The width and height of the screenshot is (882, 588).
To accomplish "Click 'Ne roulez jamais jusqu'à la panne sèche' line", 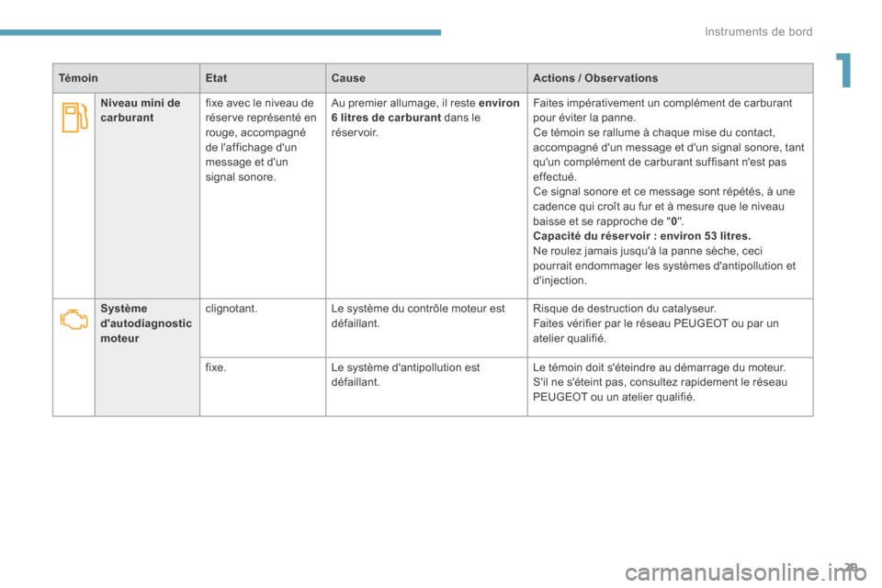I will (648, 251).
